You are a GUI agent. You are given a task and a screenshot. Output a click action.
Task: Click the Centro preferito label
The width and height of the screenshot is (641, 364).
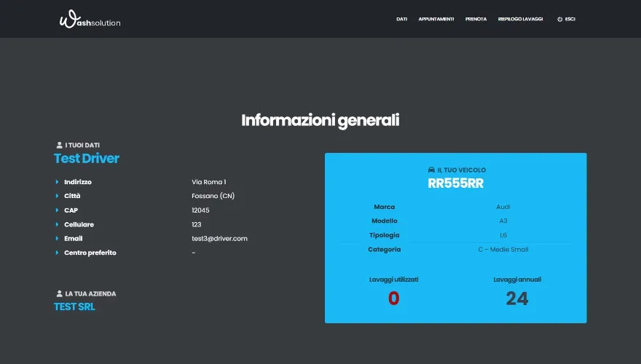[90, 253]
